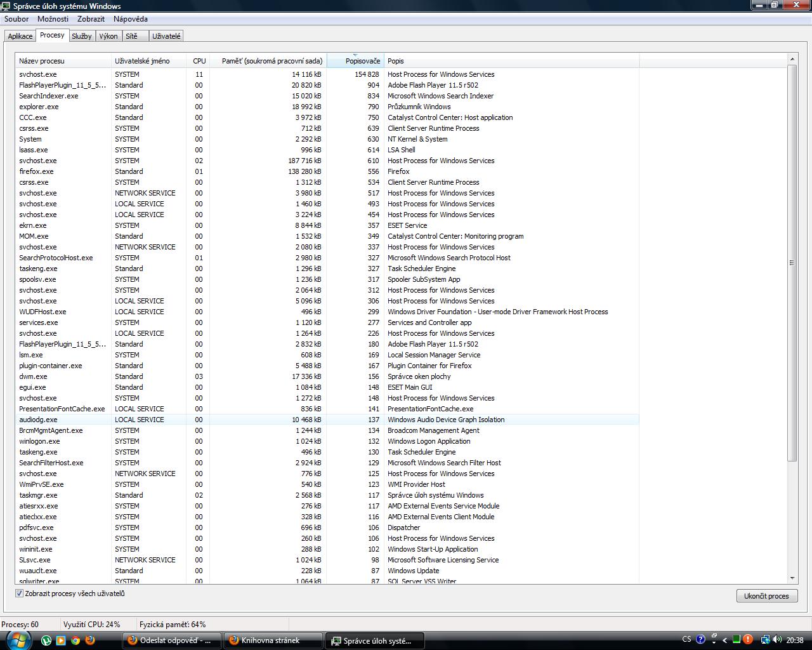Click the Fyzická paměť: 64% status entry
The image size is (812, 650).
(x=173, y=625)
